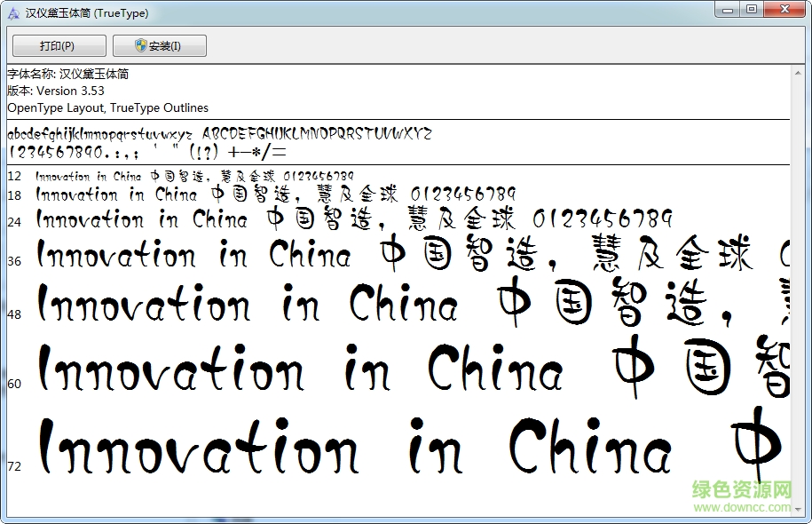This screenshot has height=524, width=812.
Task: Click the 安装(I) install button
Action: point(160,45)
